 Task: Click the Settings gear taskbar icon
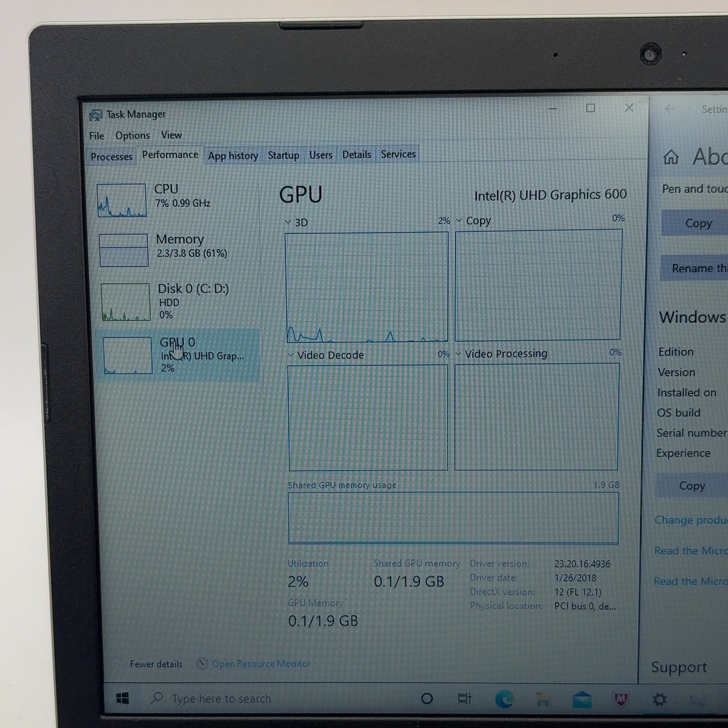[x=660, y=699]
